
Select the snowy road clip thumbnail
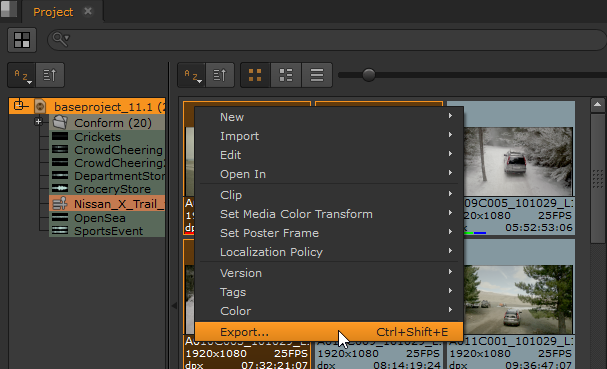(518, 161)
